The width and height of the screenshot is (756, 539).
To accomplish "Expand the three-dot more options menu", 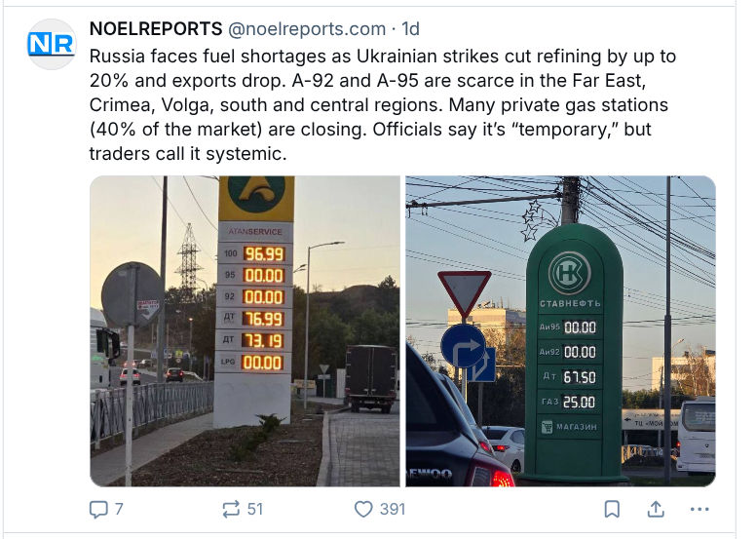I will pyautogui.click(x=699, y=509).
